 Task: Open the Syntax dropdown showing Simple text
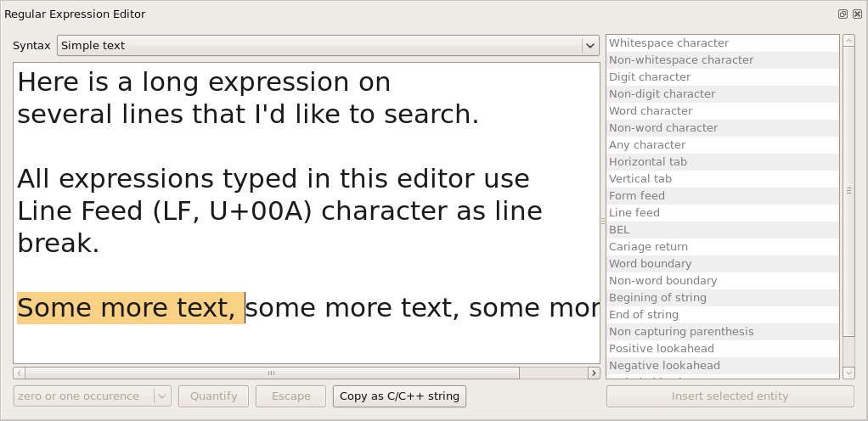[328, 46]
